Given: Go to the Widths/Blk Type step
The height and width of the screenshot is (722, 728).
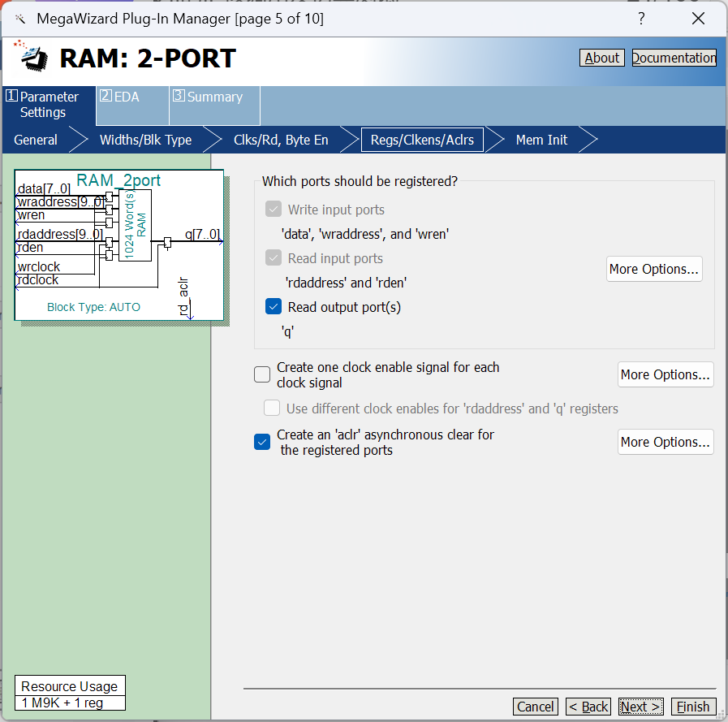Looking at the screenshot, I should point(145,140).
